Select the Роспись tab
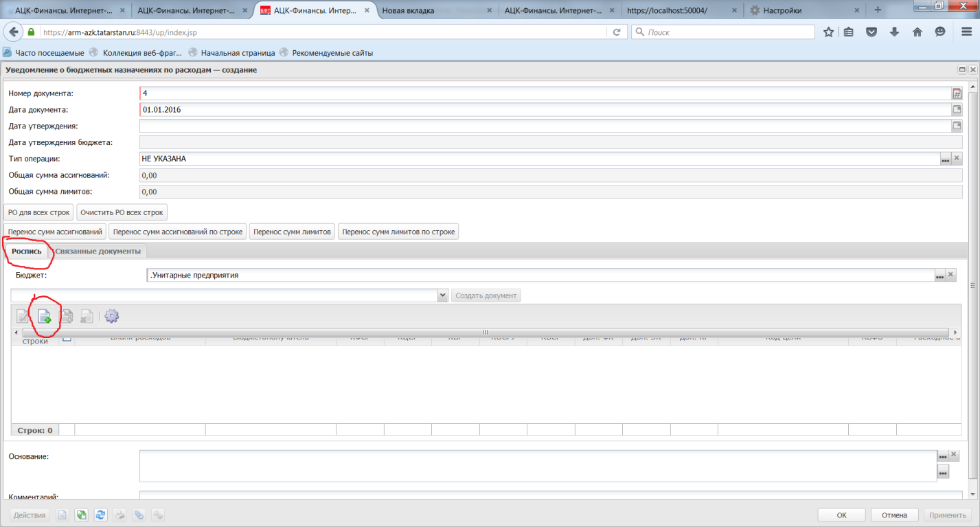 point(27,251)
